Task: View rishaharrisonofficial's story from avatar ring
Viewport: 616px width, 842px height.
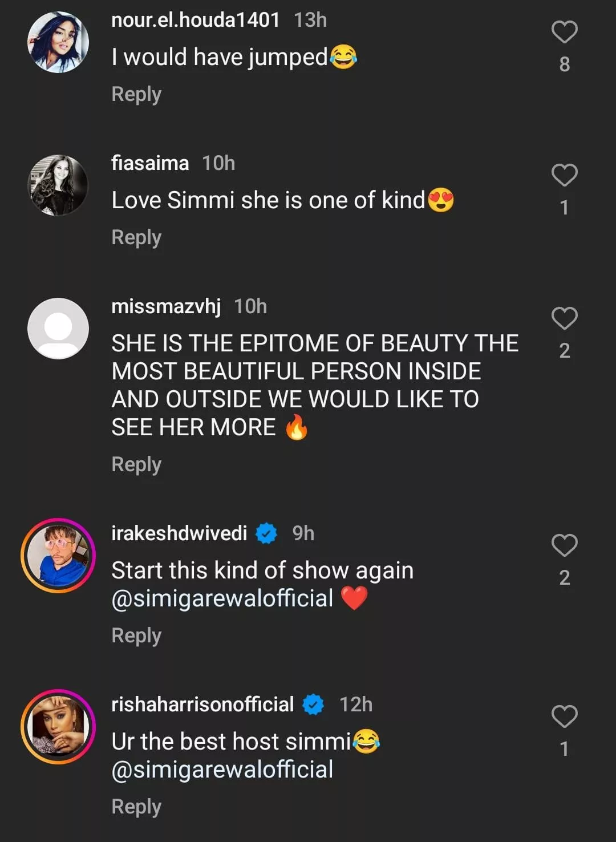Action: pyautogui.click(x=58, y=727)
